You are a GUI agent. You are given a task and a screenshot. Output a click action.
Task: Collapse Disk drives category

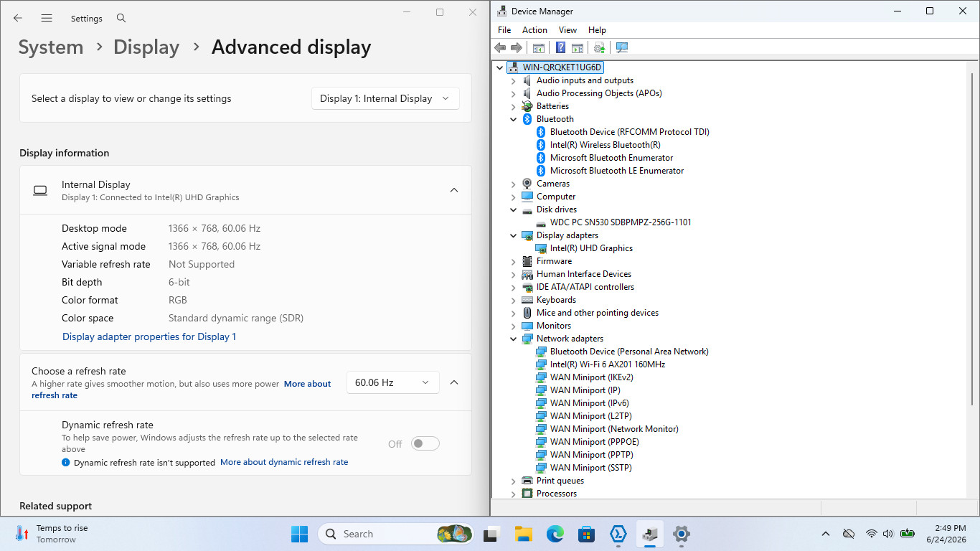[x=513, y=209]
